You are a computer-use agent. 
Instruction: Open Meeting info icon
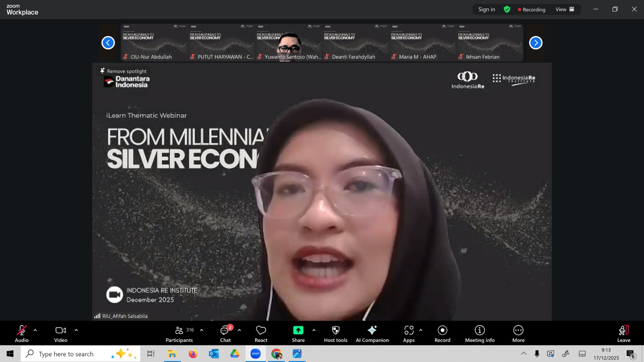pyautogui.click(x=479, y=331)
